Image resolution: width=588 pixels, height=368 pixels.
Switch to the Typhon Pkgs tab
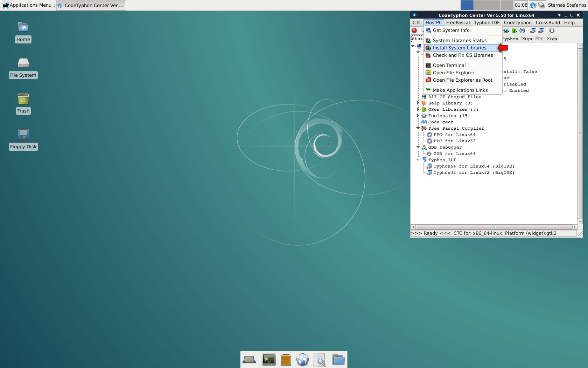click(x=517, y=39)
